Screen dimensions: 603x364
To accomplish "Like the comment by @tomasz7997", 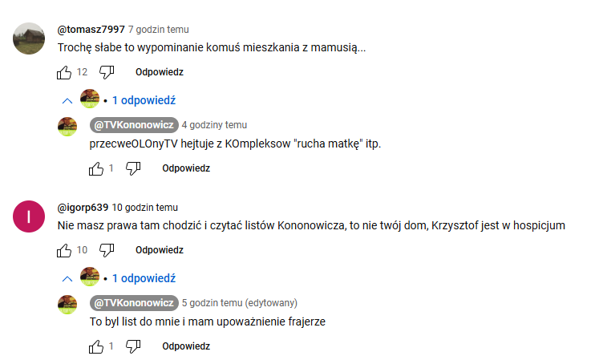I will click(x=65, y=72).
